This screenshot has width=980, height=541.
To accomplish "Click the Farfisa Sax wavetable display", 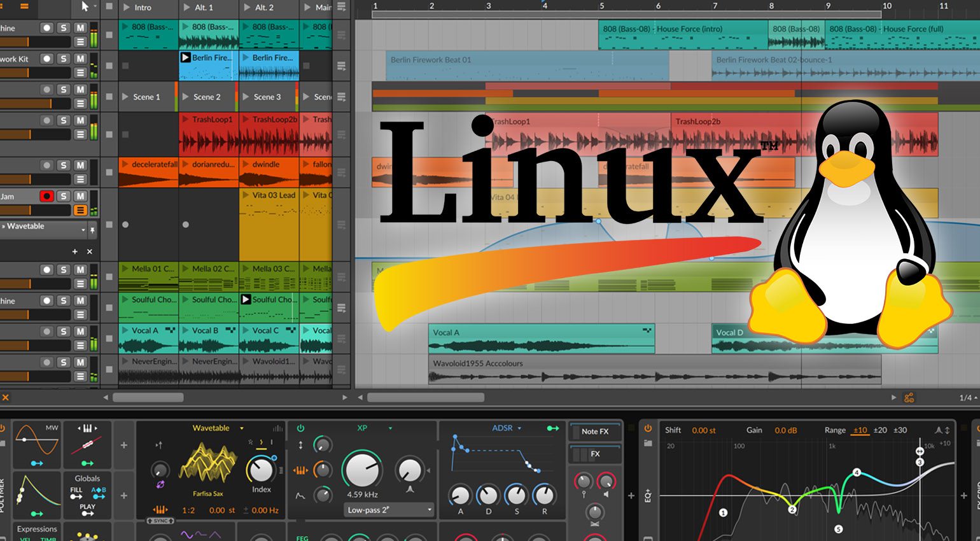I will (x=207, y=462).
